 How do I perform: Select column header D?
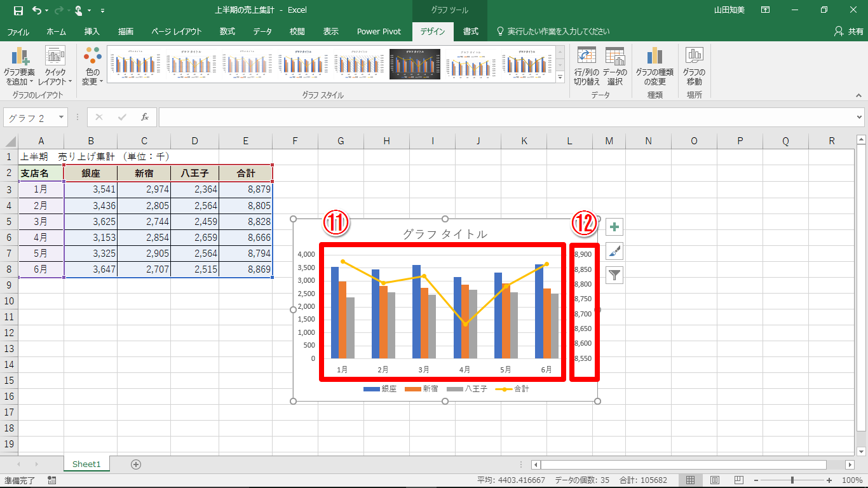[x=195, y=141]
